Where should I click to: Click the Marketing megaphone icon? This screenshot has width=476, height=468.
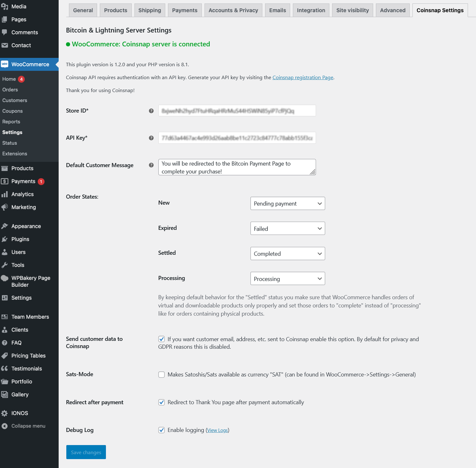pos(5,207)
